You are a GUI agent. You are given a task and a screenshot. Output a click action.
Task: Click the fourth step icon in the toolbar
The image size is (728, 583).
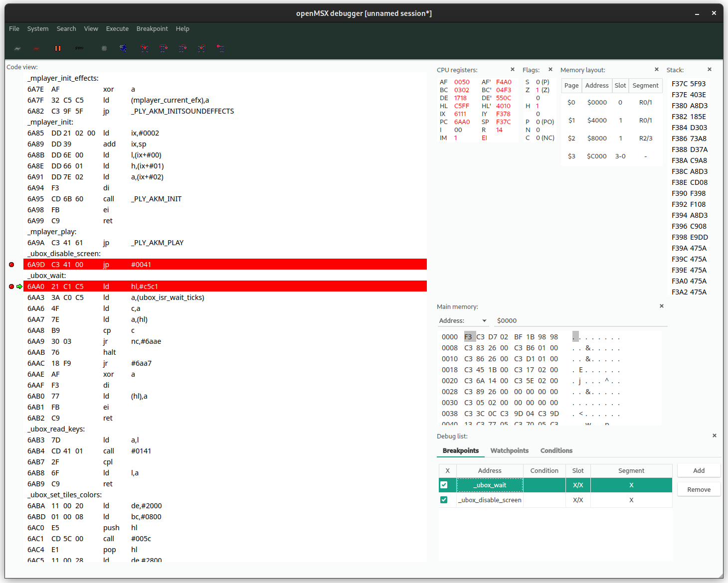201,48
